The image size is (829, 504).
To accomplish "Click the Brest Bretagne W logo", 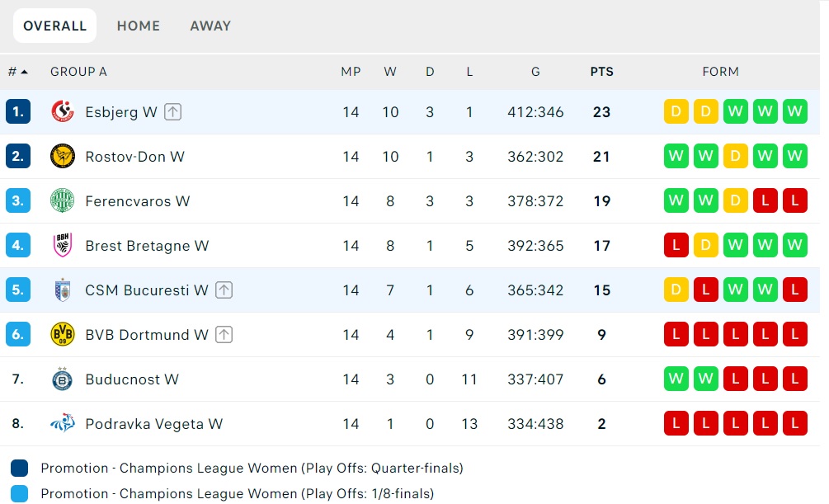I will click(x=63, y=246).
